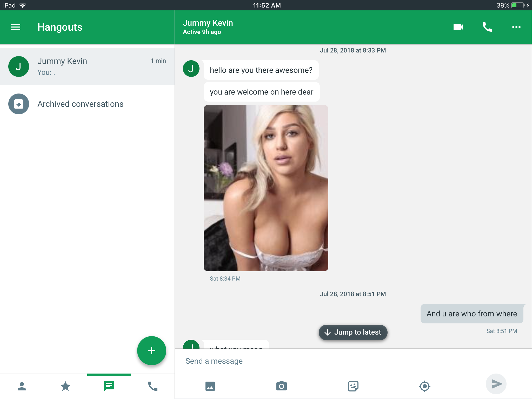Open the camera to take a photo
532x399 pixels.
pyautogui.click(x=282, y=386)
